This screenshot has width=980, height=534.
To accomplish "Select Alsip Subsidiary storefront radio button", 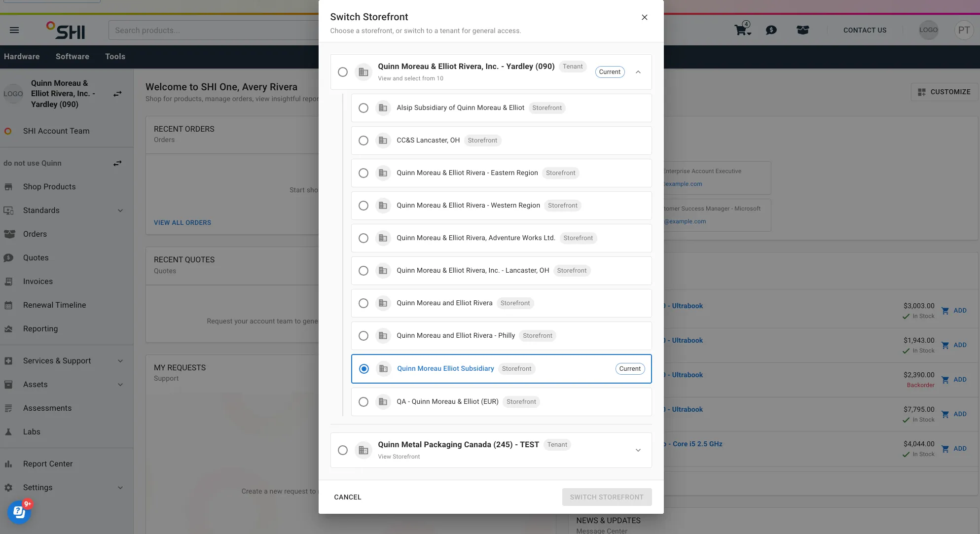I will (363, 108).
